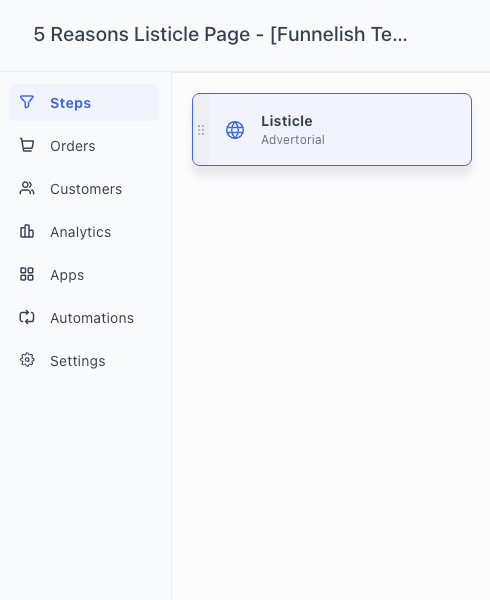Go to the Orders page label
This screenshot has width=490, height=600.
pos(73,146)
